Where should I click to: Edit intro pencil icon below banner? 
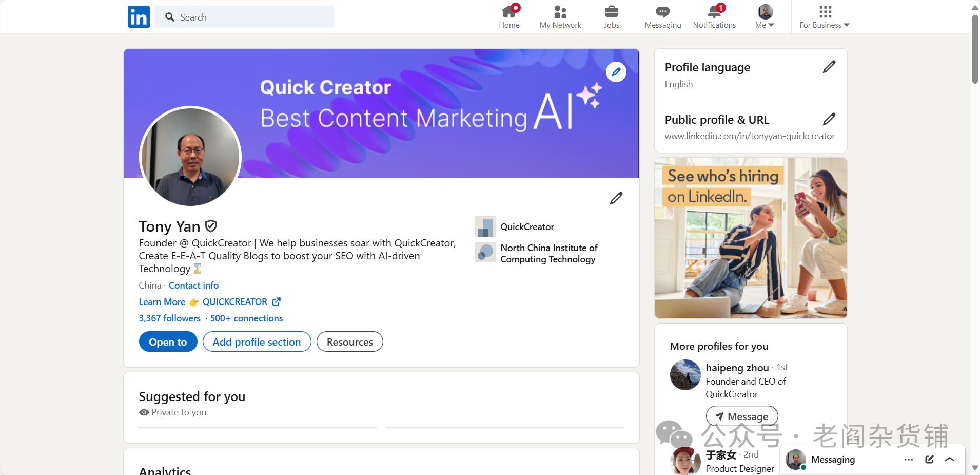click(x=616, y=198)
